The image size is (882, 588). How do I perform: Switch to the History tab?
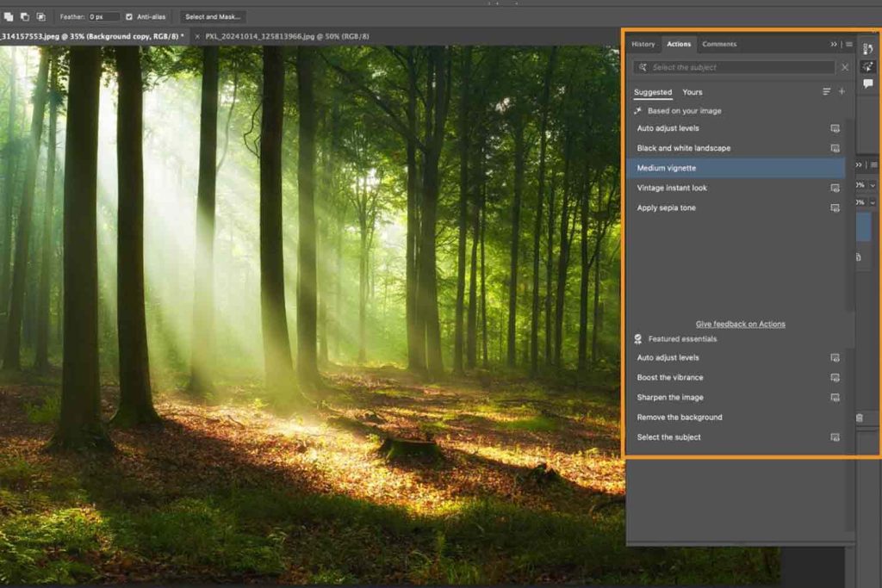643,44
